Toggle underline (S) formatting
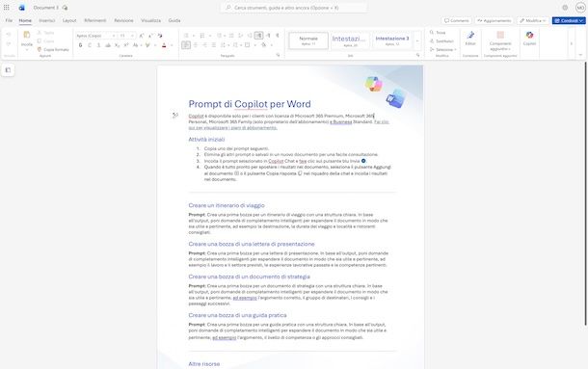Screen dimensions: 588x369 coord(98,45)
